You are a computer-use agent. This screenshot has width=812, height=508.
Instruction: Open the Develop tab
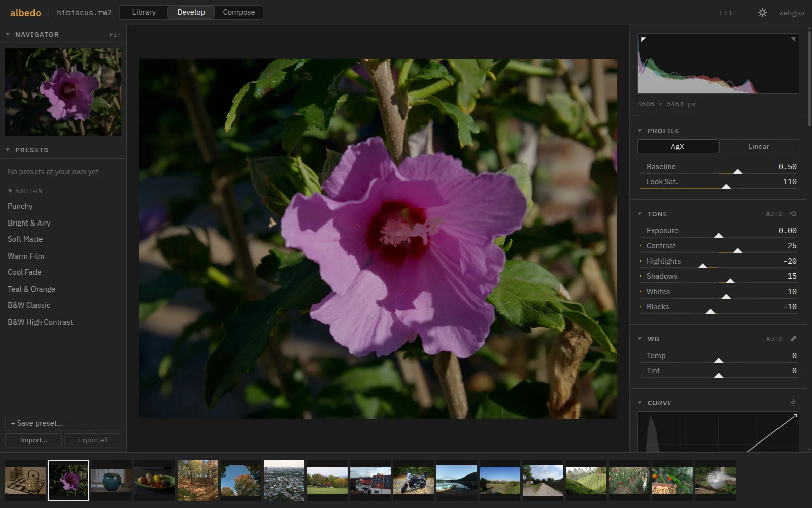pos(191,12)
